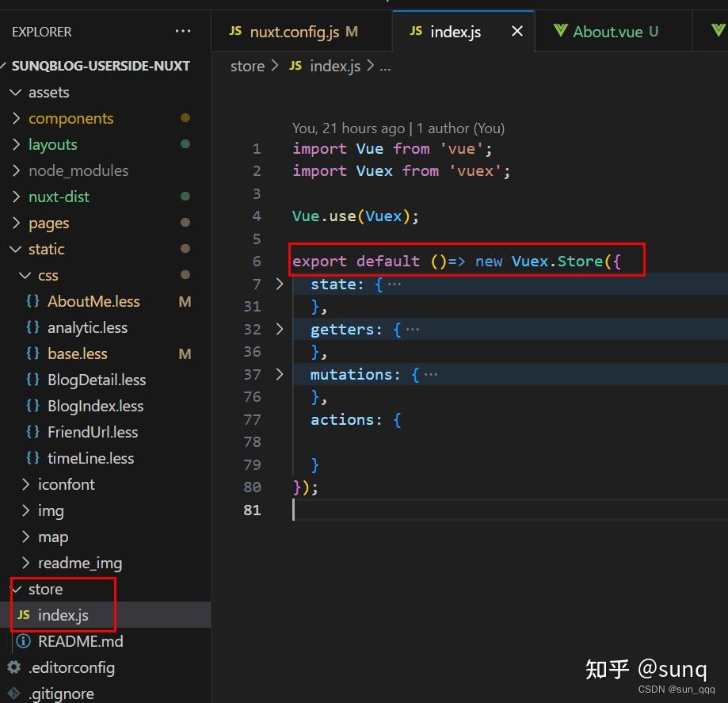728x703 pixels.
Task: Collapse the static folder
Action: pyautogui.click(x=15, y=249)
